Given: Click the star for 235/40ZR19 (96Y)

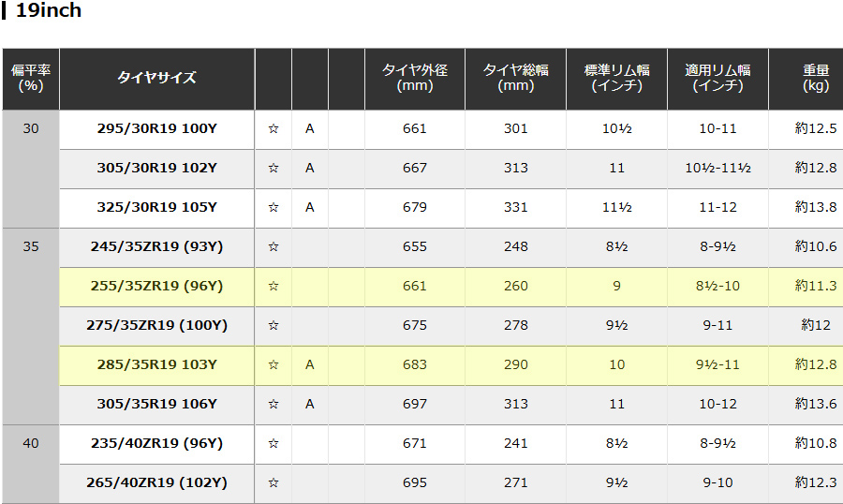Looking at the screenshot, I should (x=274, y=443).
